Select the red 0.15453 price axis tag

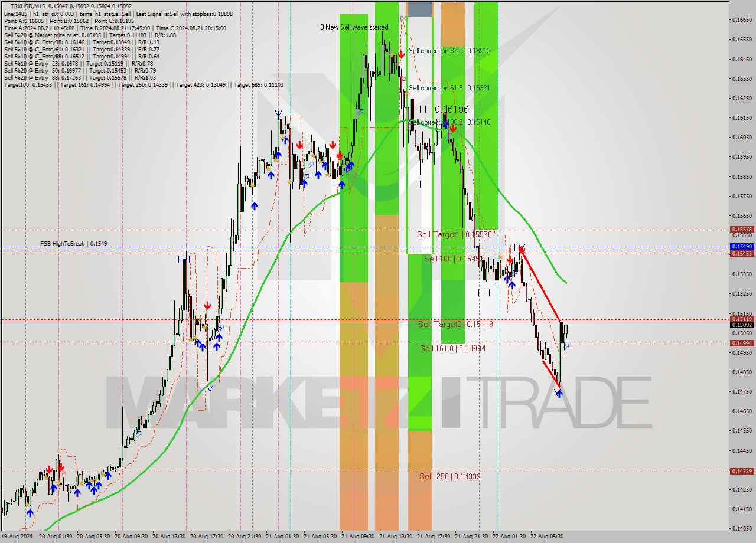click(x=742, y=253)
